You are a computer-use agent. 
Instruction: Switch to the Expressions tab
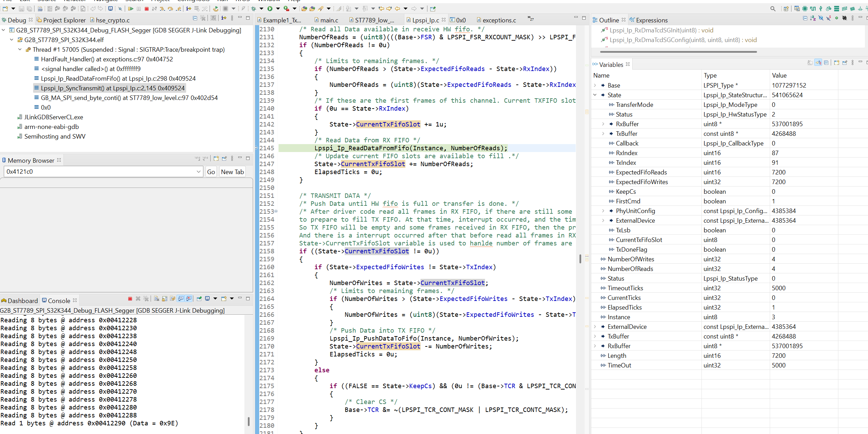(651, 20)
